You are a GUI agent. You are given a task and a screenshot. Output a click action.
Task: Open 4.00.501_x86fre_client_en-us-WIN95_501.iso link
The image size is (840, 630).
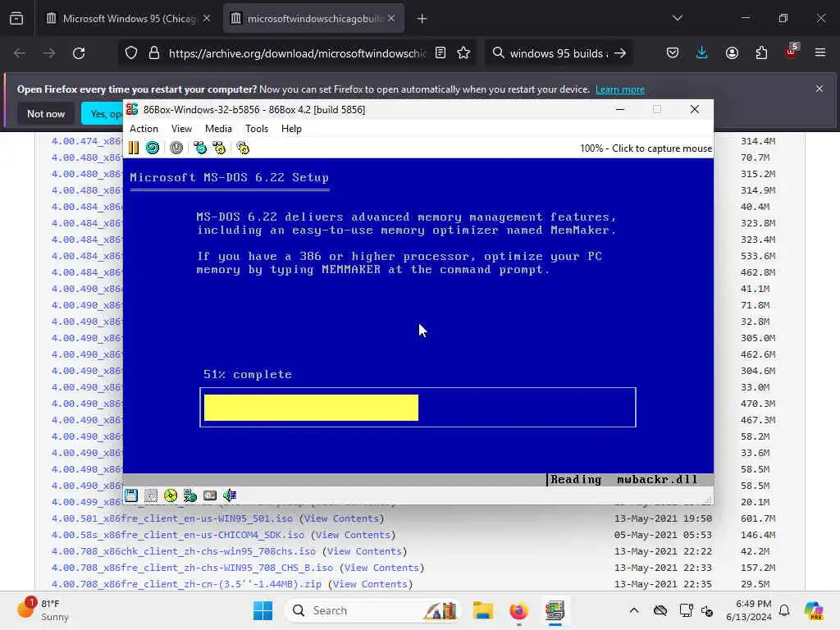[172, 518]
